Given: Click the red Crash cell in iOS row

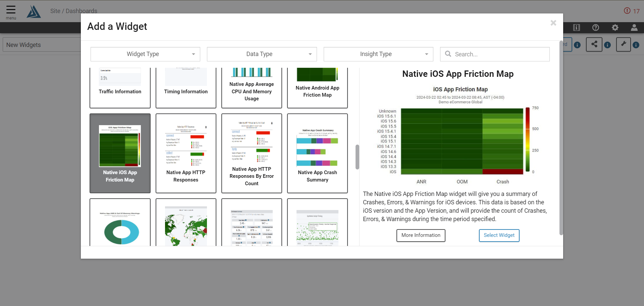Looking at the screenshot, I should pos(502,172).
